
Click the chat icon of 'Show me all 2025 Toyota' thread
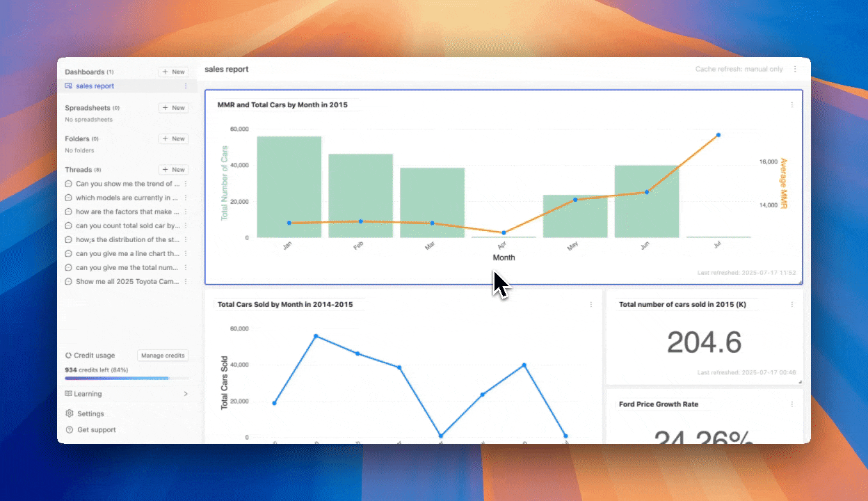coord(69,282)
